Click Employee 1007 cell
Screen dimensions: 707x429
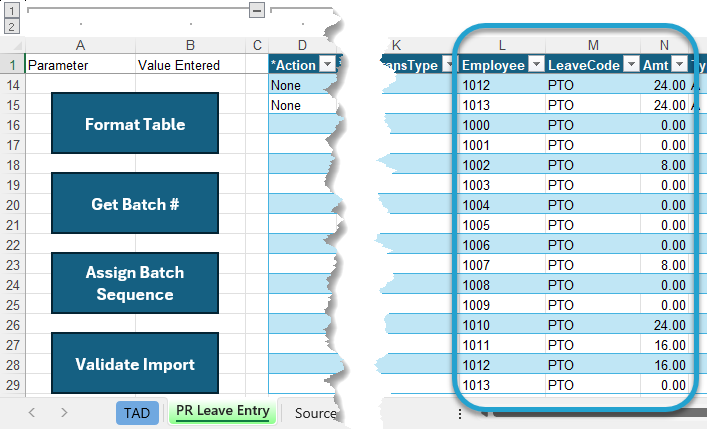[x=501, y=265]
